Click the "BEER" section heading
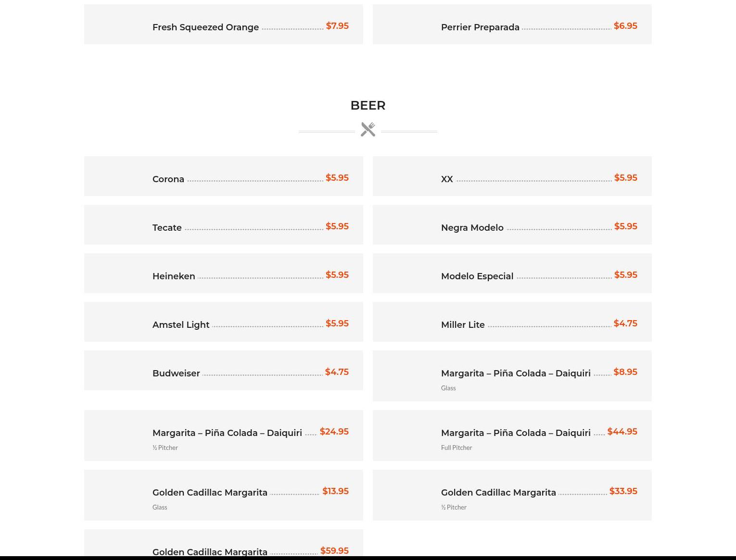The width and height of the screenshot is (736, 560). coord(368,105)
